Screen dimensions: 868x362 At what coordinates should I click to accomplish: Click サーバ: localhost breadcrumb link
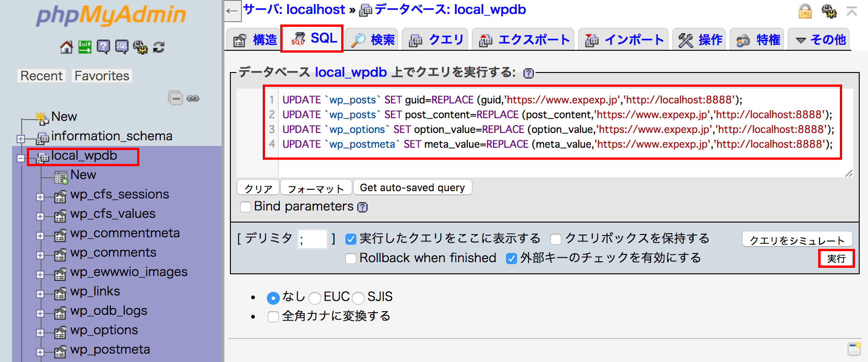click(x=294, y=10)
